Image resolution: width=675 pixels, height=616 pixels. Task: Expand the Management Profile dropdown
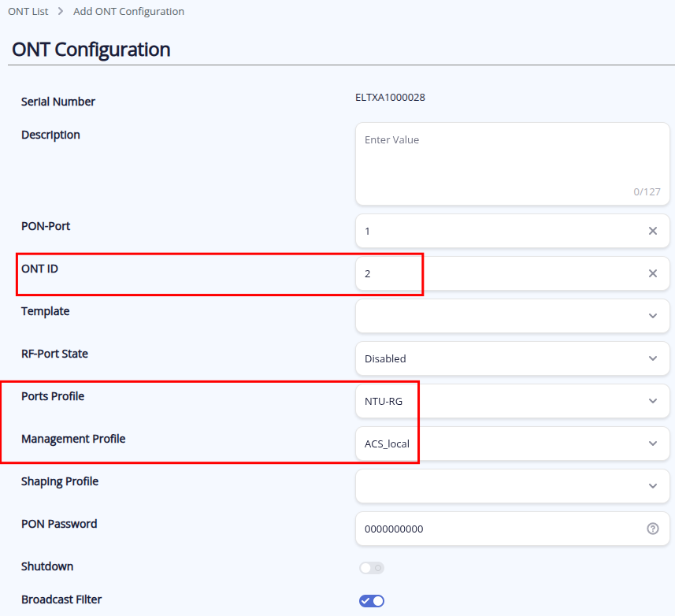(x=512, y=443)
